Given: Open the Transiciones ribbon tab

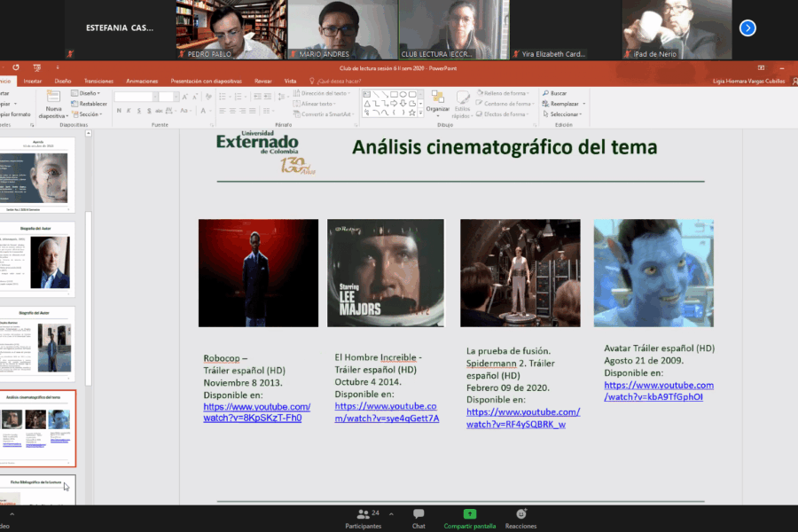Looking at the screenshot, I should pyautogui.click(x=98, y=81).
